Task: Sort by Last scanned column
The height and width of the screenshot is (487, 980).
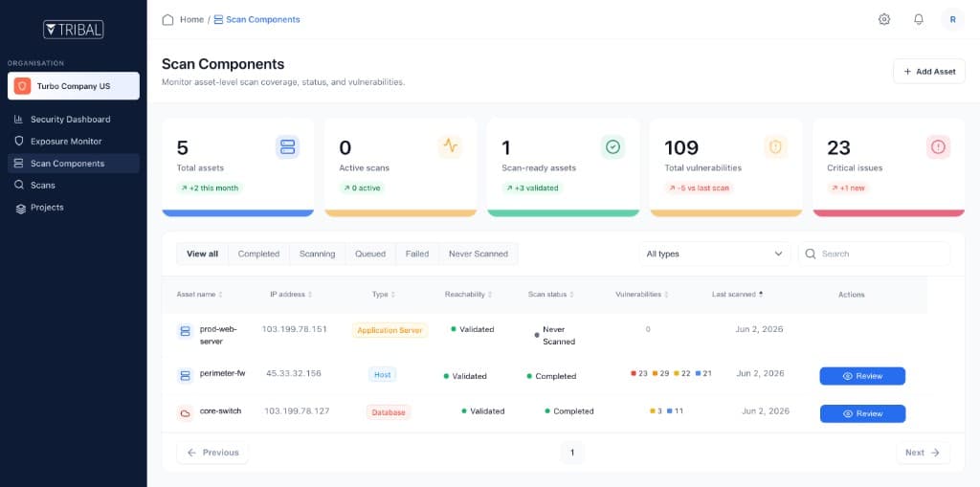Action: coord(738,295)
